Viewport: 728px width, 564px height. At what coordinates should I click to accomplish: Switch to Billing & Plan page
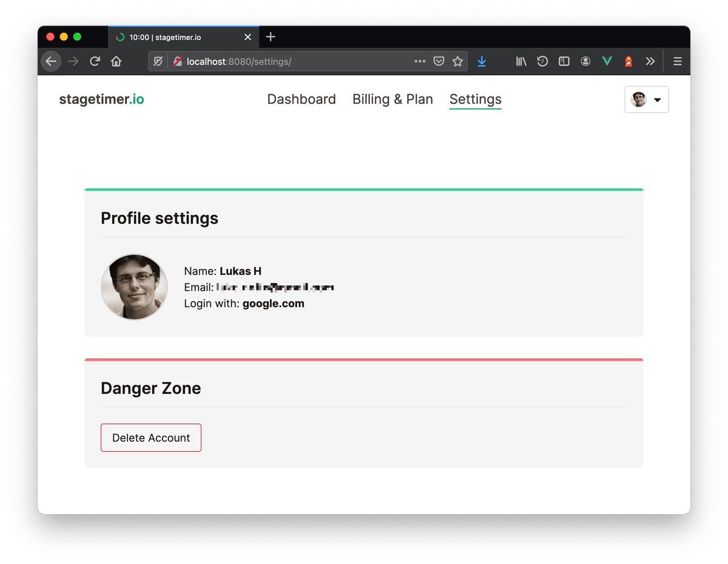(x=393, y=100)
